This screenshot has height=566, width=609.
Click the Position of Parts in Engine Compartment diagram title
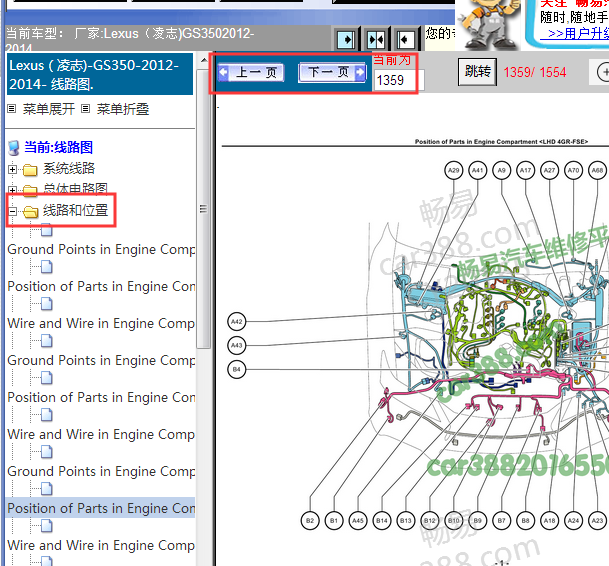[501, 142]
